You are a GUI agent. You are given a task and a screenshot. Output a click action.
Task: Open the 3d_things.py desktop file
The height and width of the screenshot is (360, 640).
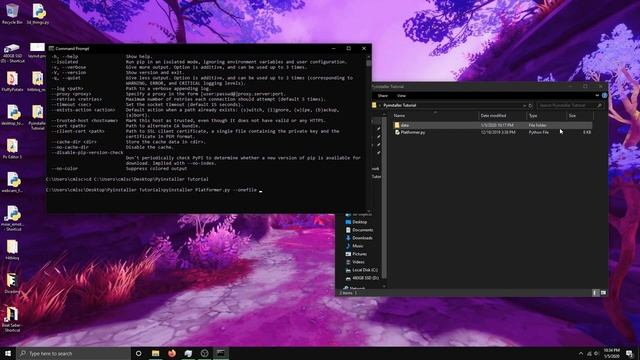[38, 13]
